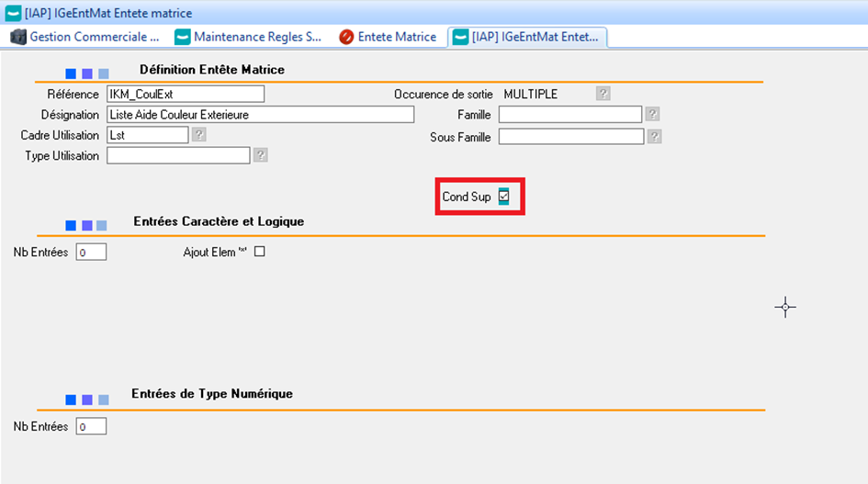Open the Maintenance Regles tab

coord(248,37)
